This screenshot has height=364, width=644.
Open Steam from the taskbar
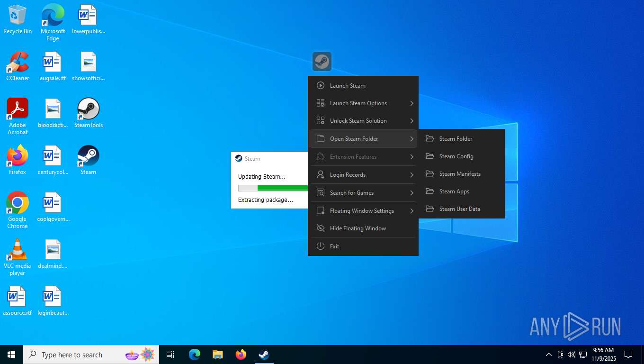point(264,355)
